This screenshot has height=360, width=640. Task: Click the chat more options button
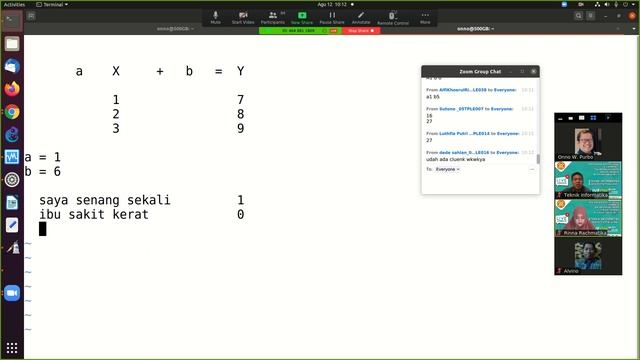click(532, 169)
